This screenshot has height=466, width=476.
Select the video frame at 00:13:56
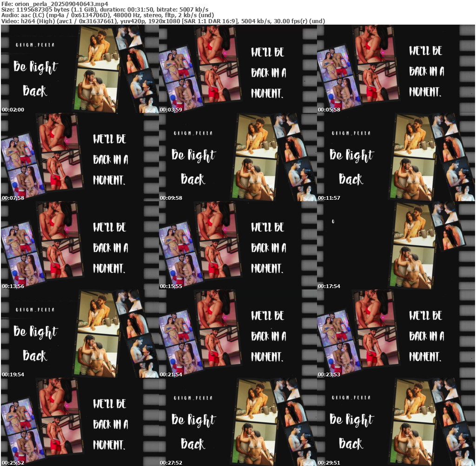80,245
